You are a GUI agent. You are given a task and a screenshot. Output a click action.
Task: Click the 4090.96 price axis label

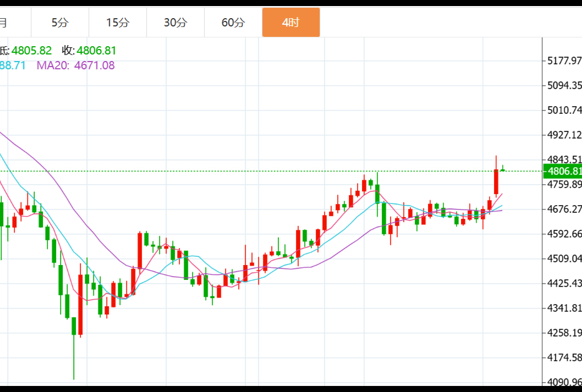pos(564,382)
